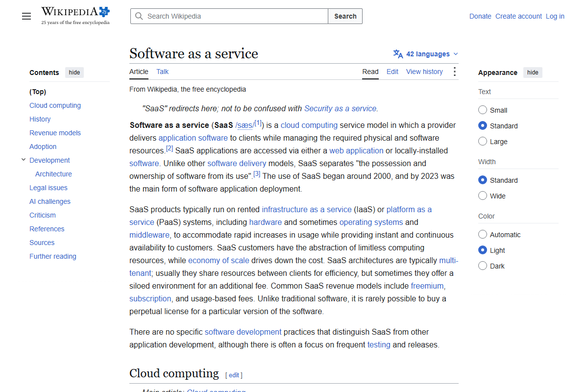Select Standard text size
588x392 pixels.
pyautogui.click(x=483, y=125)
